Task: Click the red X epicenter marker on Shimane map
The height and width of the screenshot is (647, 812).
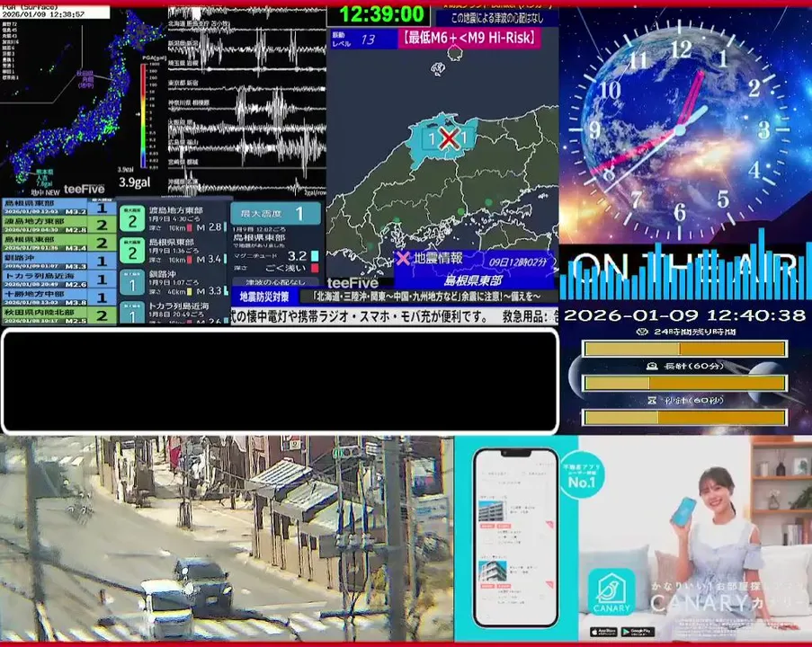Action: point(449,138)
